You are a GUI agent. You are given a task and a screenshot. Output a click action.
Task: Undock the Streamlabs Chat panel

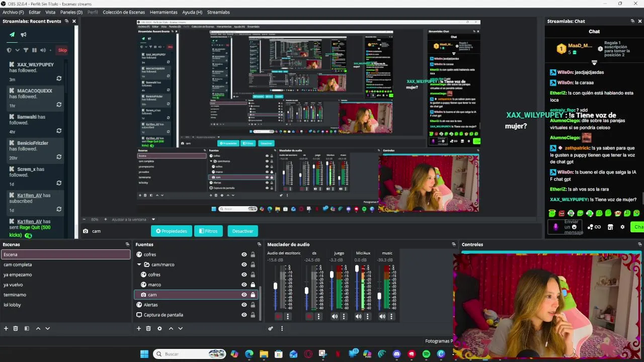coord(632,21)
